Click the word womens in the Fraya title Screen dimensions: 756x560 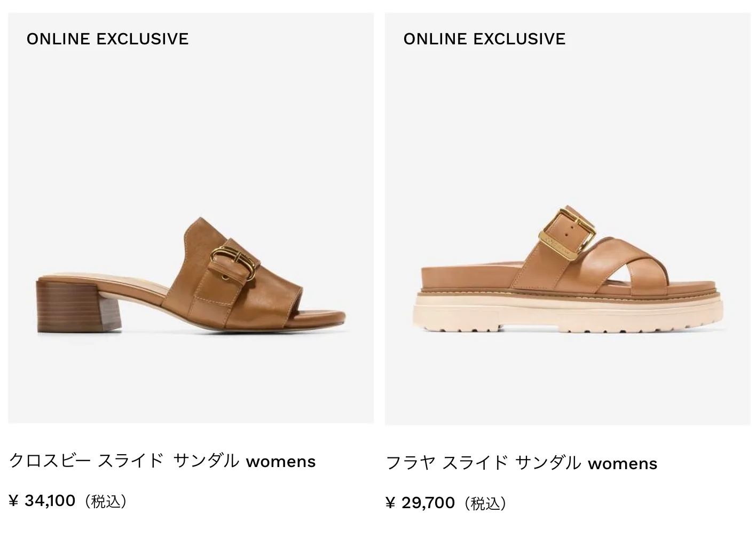tap(623, 463)
